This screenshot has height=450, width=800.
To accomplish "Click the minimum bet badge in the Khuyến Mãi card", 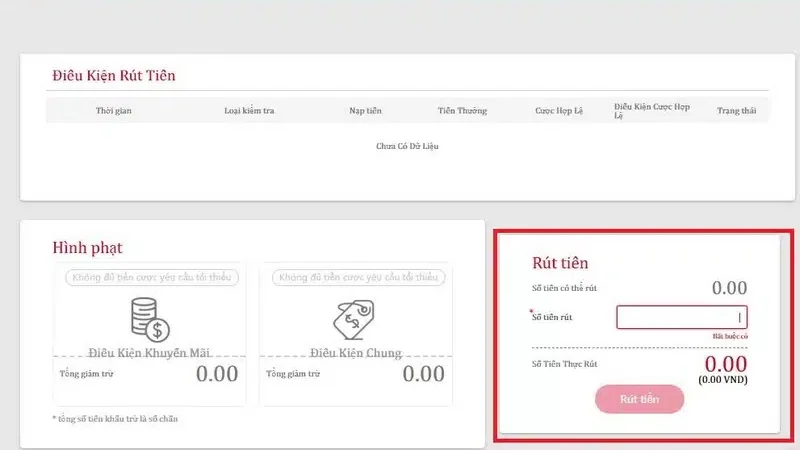I will (152, 278).
